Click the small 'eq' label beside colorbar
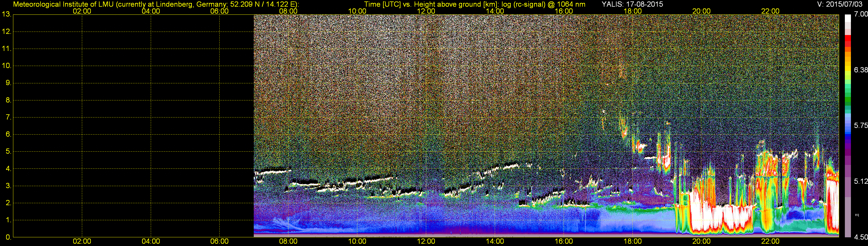The width and height of the screenshot is (868, 246). (857, 215)
